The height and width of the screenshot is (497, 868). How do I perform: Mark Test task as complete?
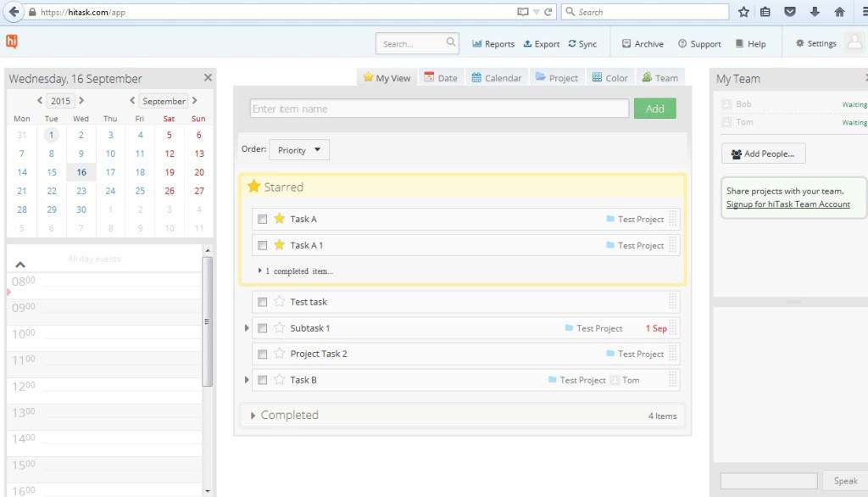point(263,302)
